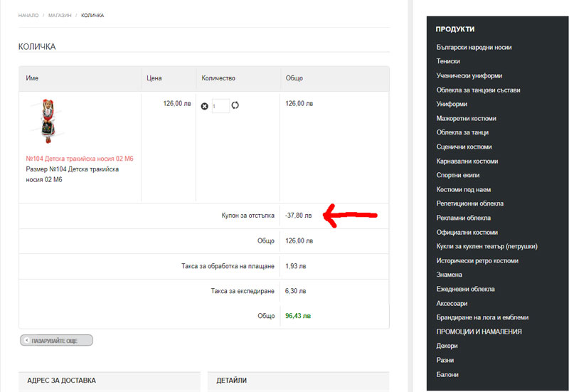Open Официални костюми category
Screen dimensions: 569x392
467,233
